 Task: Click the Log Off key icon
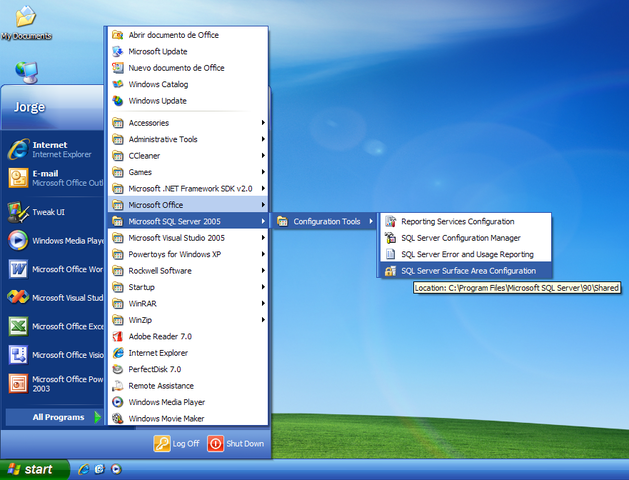click(x=162, y=444)
